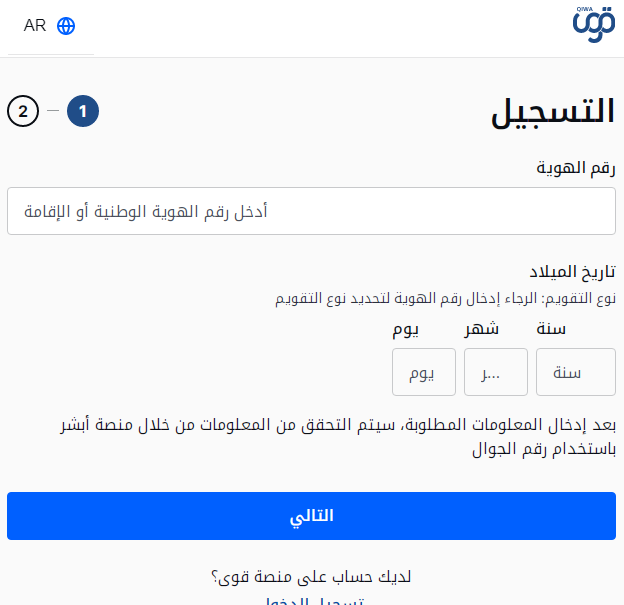The height and width of the screenshot is (605, 624).
Task: Click the شهر label above the month box
Action: [x=481, y=329]
